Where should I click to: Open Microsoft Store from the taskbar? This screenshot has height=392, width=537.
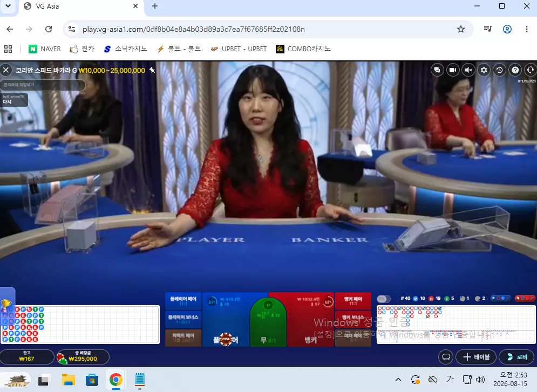pyautogui.click(x=92, y=380)
